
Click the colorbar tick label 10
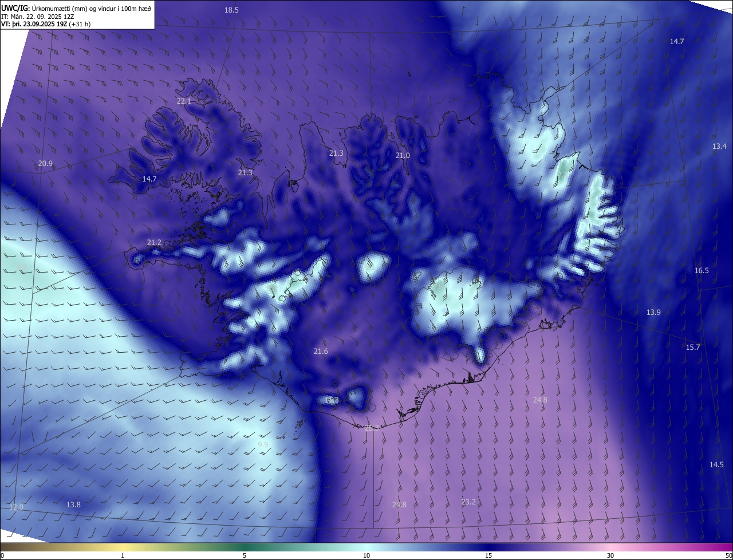coord(366,556)
